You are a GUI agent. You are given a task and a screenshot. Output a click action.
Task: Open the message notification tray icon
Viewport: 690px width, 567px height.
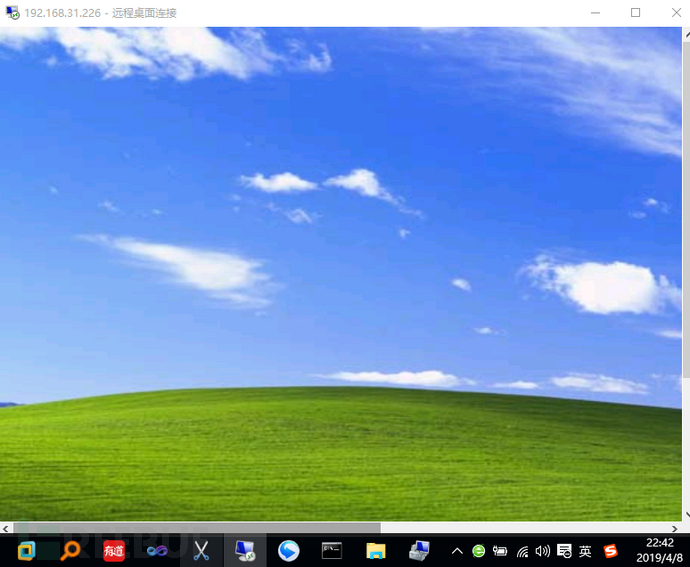564,551
